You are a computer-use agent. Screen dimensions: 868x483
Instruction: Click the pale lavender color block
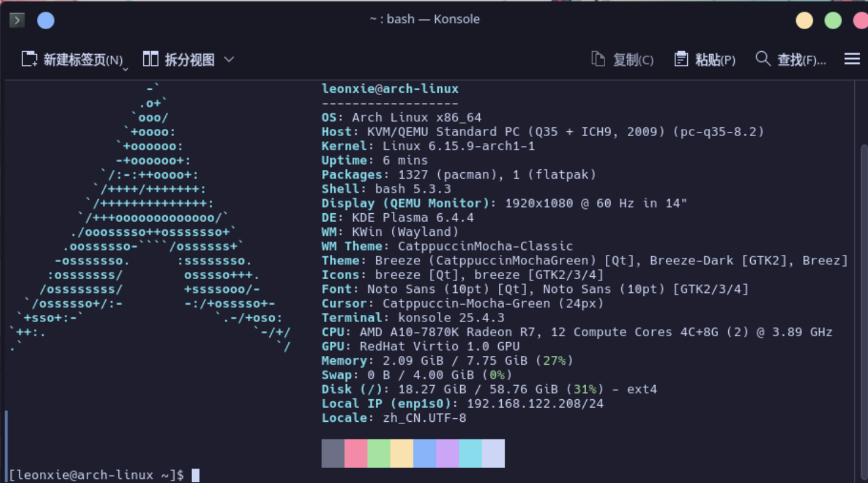click(493, 453)
